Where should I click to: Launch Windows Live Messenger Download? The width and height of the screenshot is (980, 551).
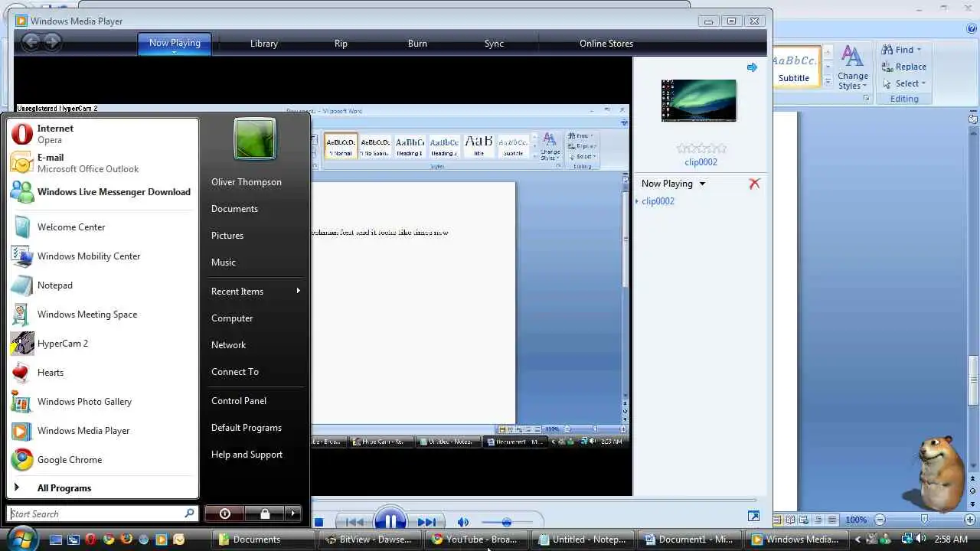pos(103,192)
